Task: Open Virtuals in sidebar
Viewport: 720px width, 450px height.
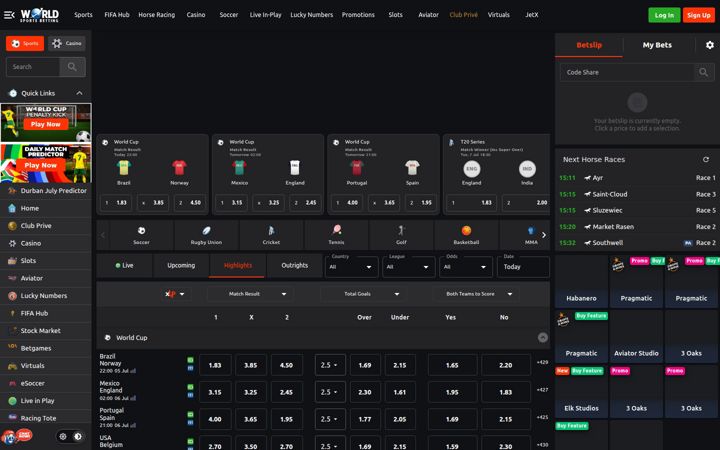Action: (x=45, y=366)
